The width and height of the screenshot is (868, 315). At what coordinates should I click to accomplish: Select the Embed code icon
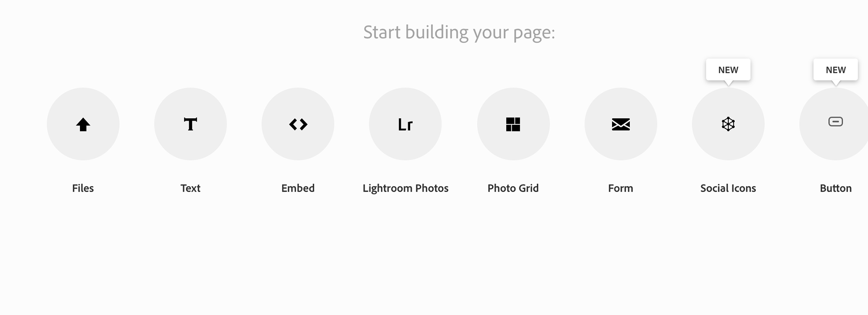pyautogui.click(x=298, y=124)
